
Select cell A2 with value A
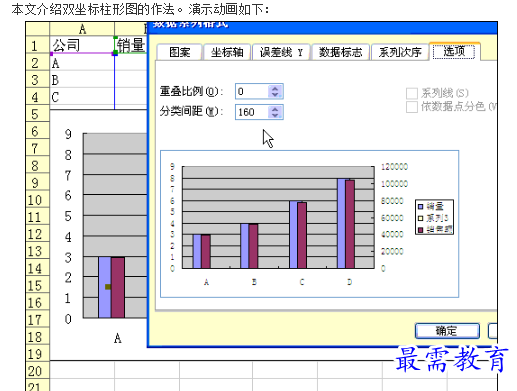click(x=82, y=63)
